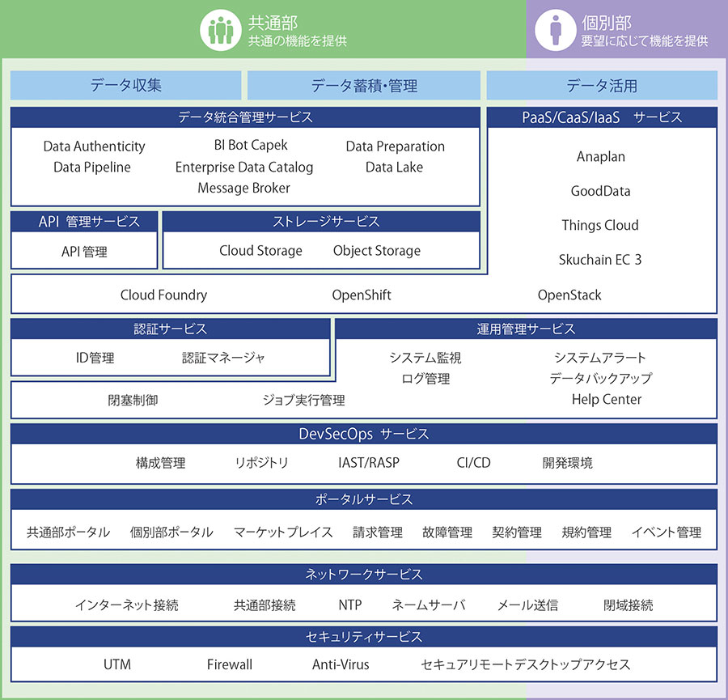
Task: Click the データバックアップ text
Action: tap(601, 379)
